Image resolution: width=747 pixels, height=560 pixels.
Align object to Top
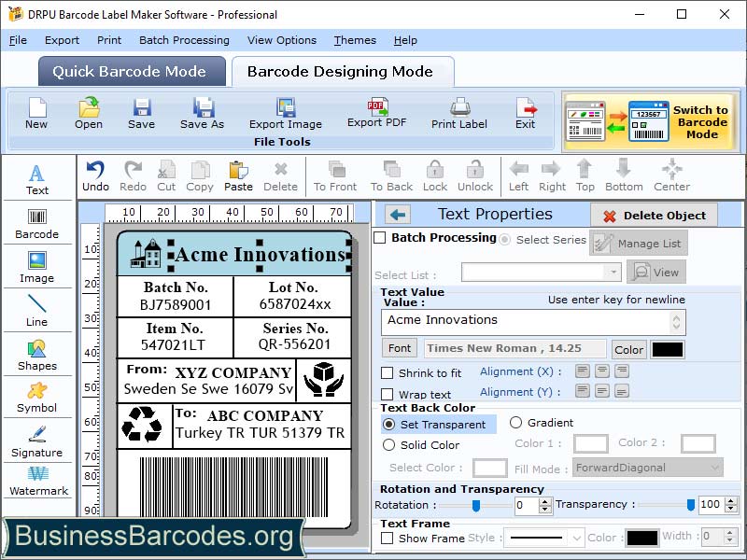pos(585,176)
